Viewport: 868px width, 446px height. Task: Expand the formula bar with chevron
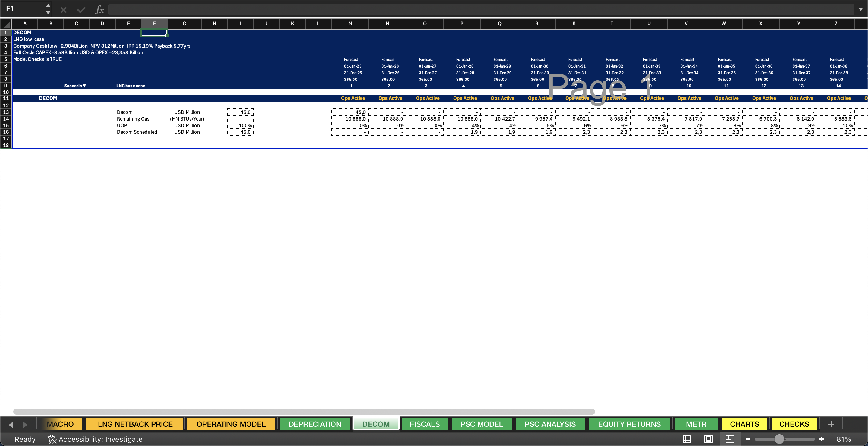[x=860, y=9]
